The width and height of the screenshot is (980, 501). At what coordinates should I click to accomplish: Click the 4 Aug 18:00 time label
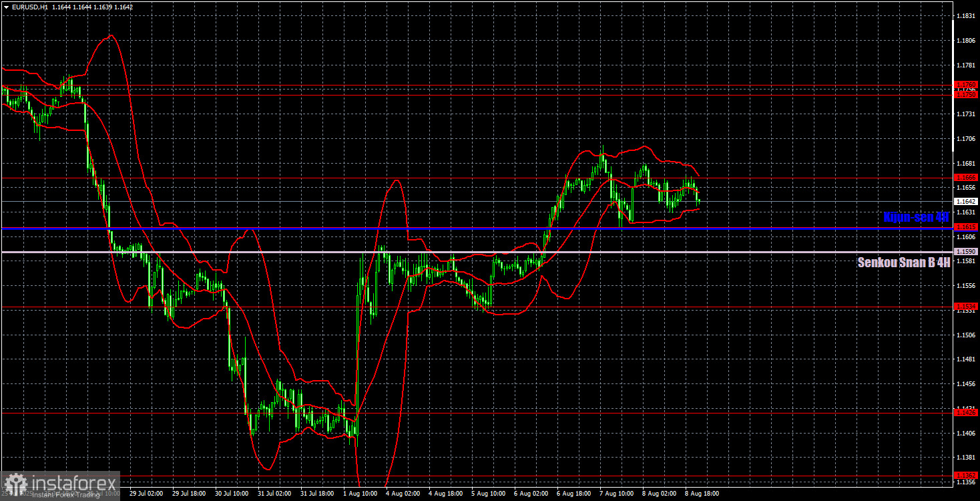click(447, 494)
